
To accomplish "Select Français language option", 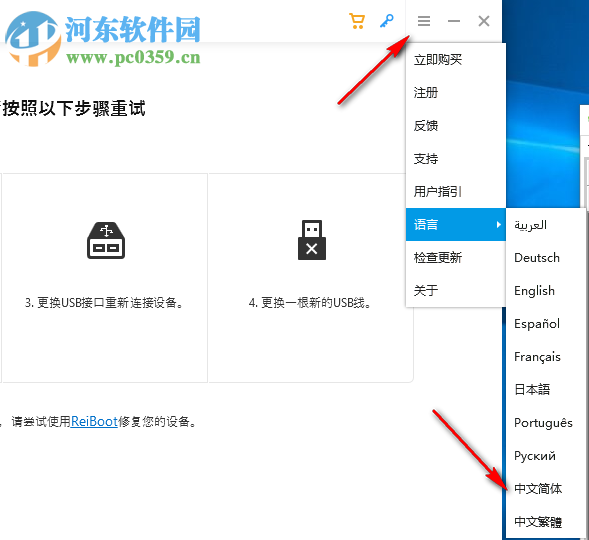I will click(545, 357).
